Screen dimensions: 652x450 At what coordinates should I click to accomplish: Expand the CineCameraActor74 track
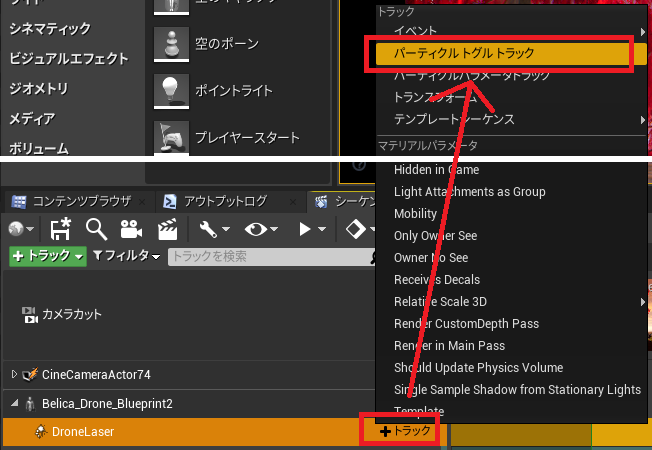click(x=14, y=374)
